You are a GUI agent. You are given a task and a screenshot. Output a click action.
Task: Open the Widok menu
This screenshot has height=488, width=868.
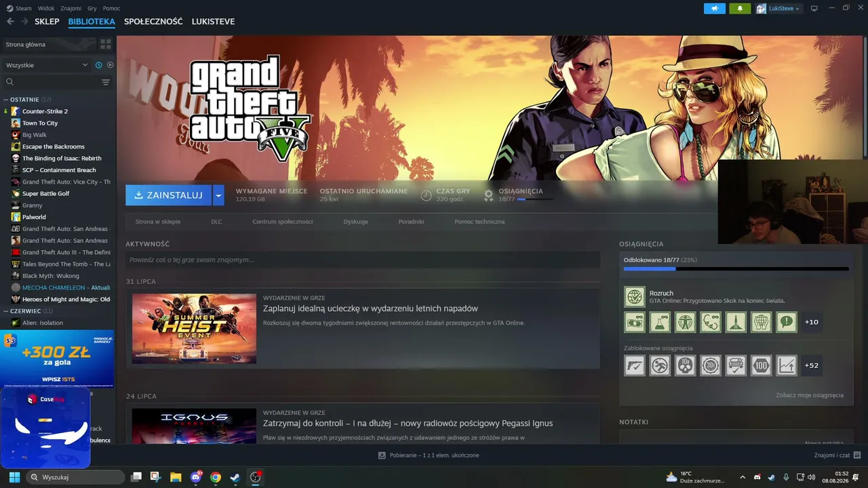[46, 8]
